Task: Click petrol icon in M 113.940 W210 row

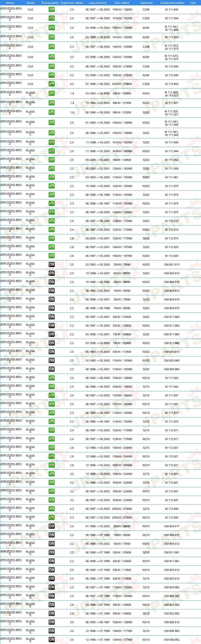Action: (x=52, y=518)
